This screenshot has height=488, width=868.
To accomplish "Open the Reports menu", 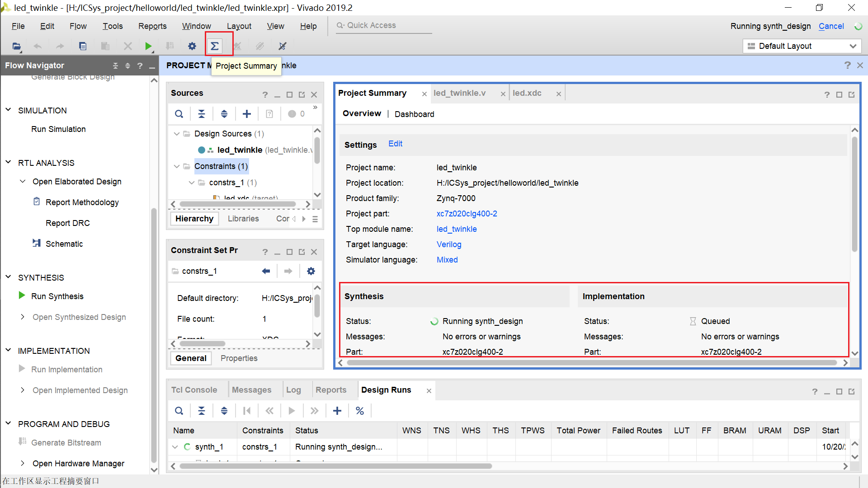I will 152,26.
